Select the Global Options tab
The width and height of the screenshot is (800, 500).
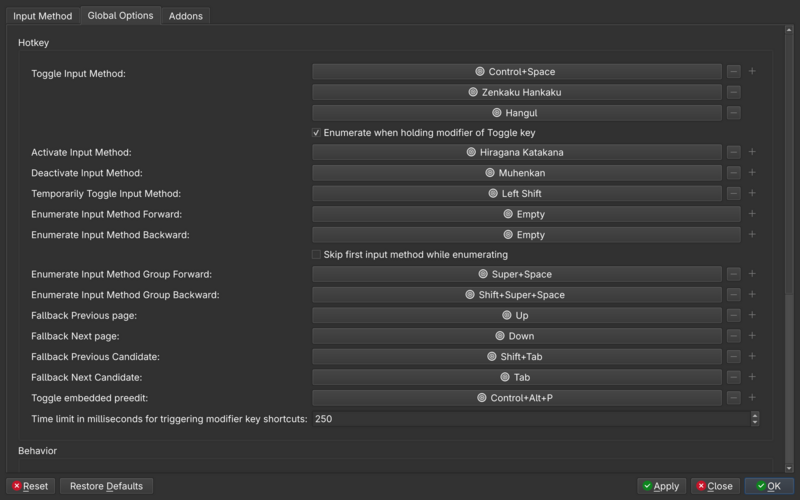pos(120,15)
